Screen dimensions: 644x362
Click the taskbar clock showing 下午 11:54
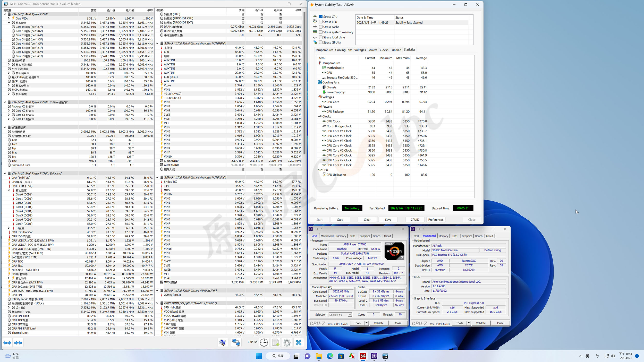tap(625, 356)
